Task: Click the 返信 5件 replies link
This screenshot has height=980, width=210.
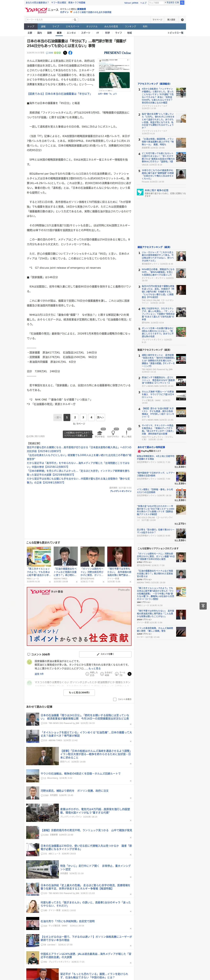Action: click(39, 674)
